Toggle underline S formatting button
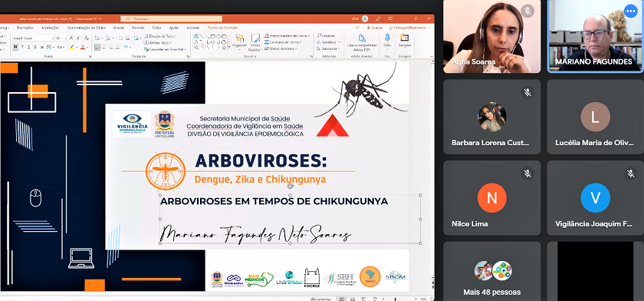 [29, 48]
